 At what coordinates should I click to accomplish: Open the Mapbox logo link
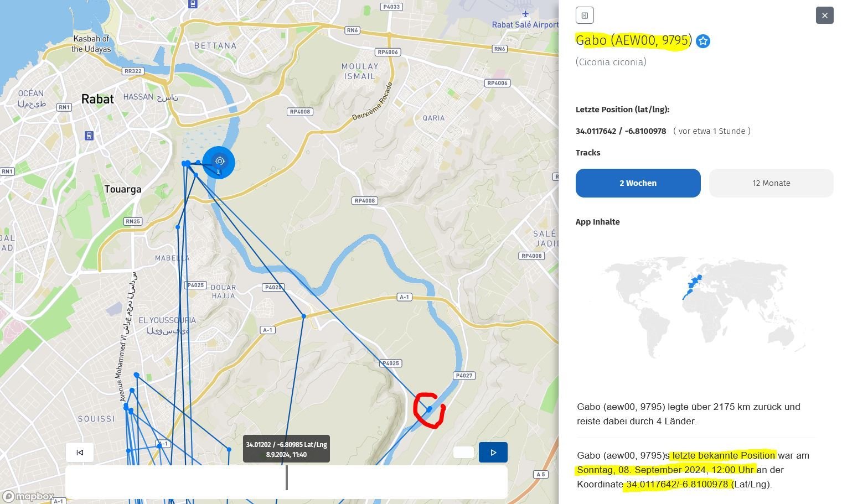pos(29,496)
